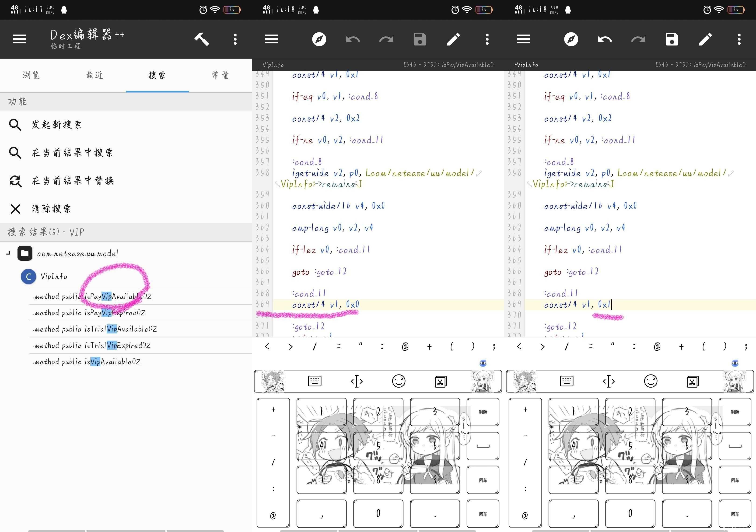Tap redo arrow in right editor
Viewport: 756px width, 532px height.
[638, 39]
